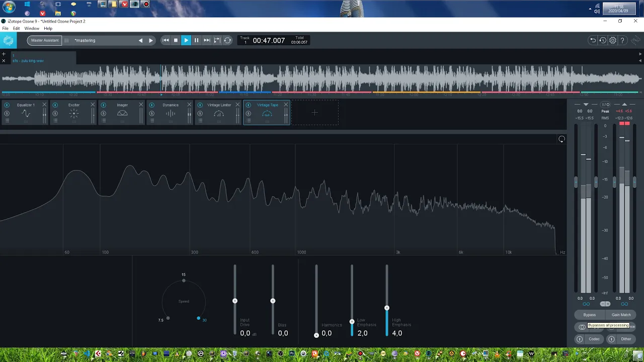This screenshot has height=362, width=644.
Task: Open Equalizer 1 module preset list
Action: [7, 121]
